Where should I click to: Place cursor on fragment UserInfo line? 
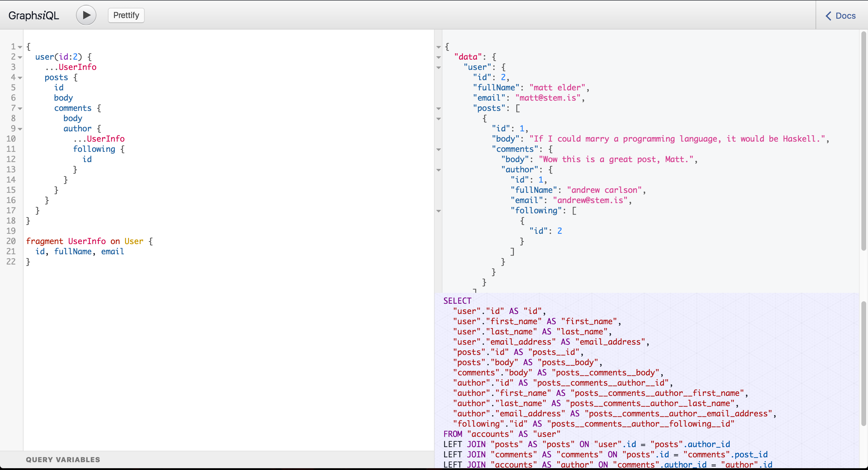[x=87, y=241]
